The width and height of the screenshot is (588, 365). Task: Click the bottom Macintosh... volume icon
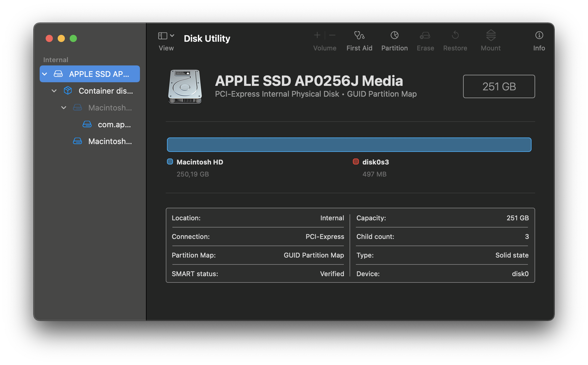(77, 141)
